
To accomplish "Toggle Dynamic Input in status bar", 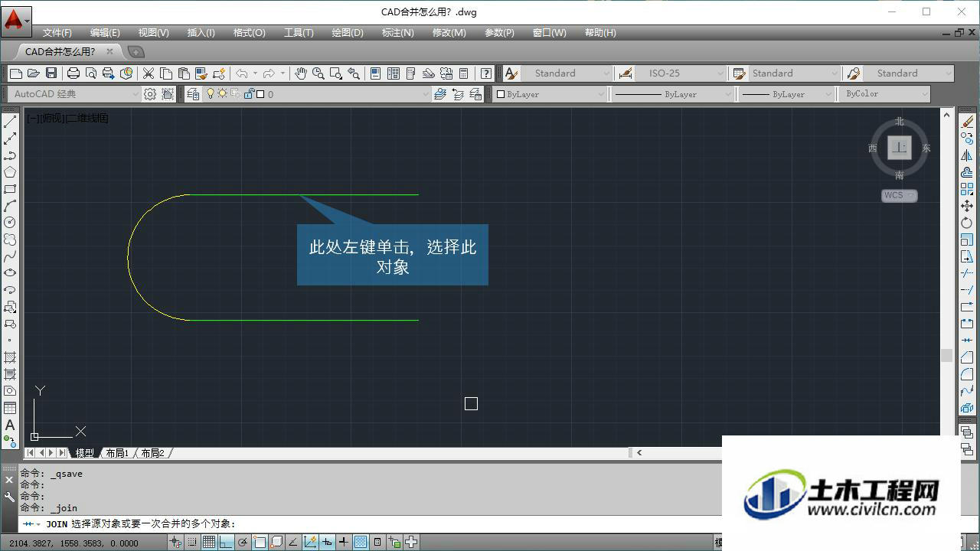I will pos(327,543).
